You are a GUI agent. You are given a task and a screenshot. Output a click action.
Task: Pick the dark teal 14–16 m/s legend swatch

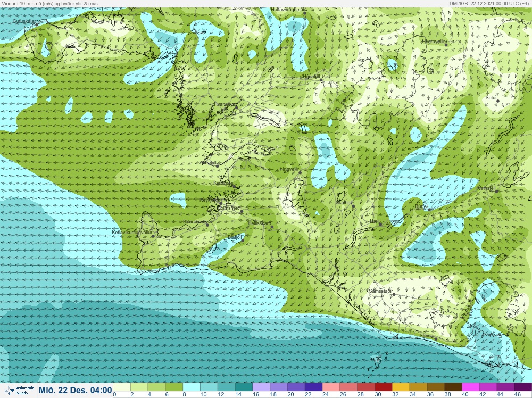244,387
